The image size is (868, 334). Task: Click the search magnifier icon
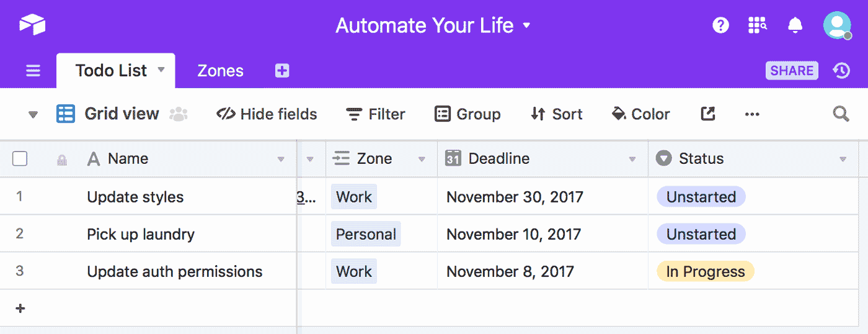click(x=841, y=114)
